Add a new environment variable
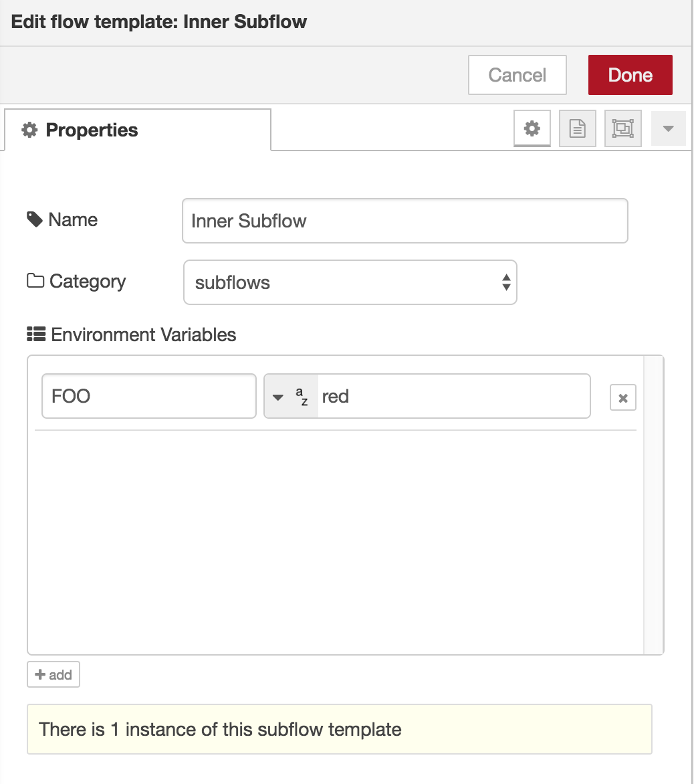The height and width of the screenshot is (784, 694). [53, 674]
